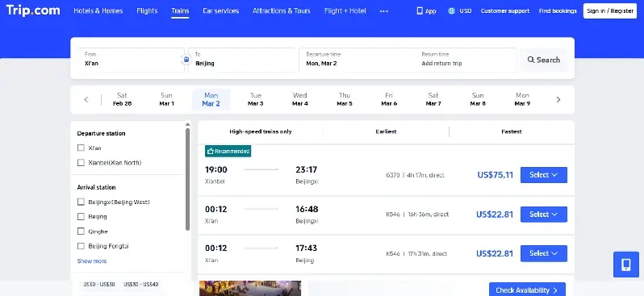The height and width of the screenshot is (296, 644).
Task: Swap stations with the train swap icon
Action: 186,60
